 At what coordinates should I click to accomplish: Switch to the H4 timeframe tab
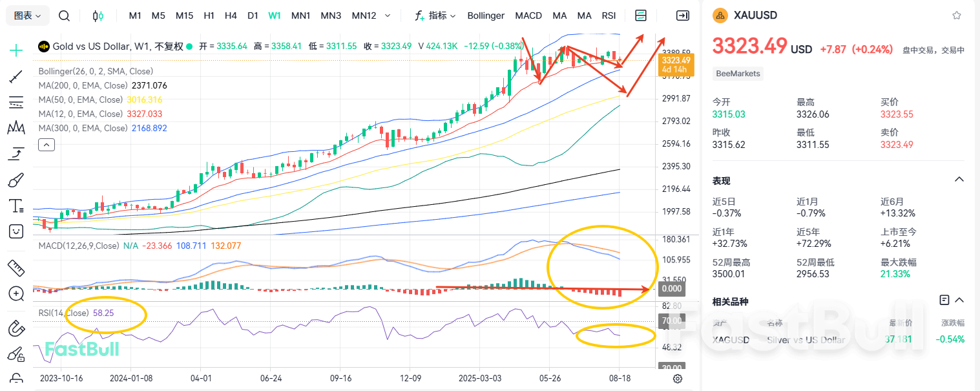coord(231,15)
